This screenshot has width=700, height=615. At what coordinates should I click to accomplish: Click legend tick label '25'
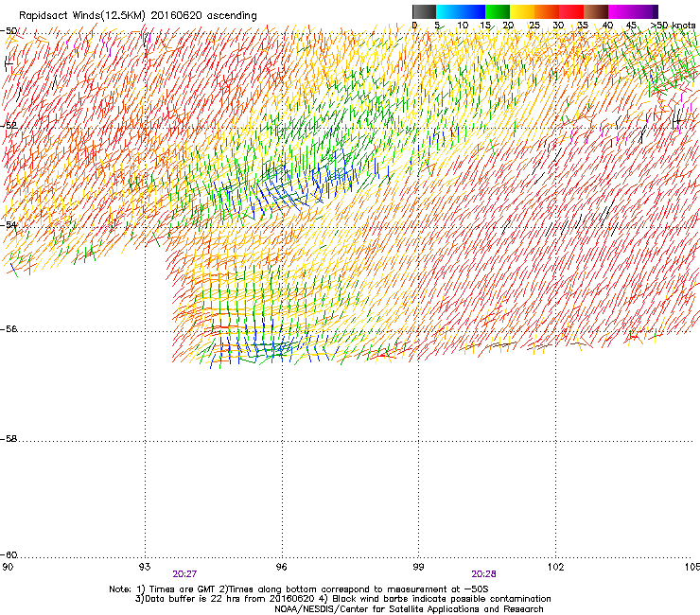(x=534, y=26)
